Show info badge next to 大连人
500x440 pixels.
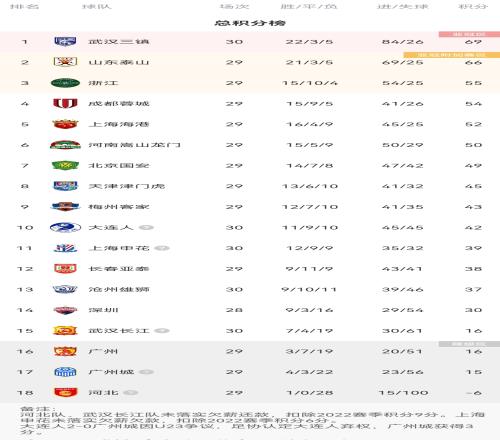click(x=146, y=228)
